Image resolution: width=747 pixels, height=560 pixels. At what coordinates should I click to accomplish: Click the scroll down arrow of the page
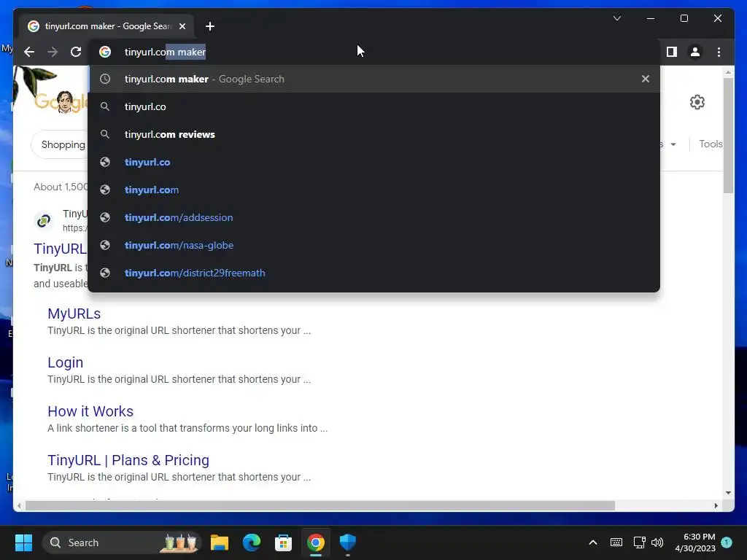tap(727, 493)
